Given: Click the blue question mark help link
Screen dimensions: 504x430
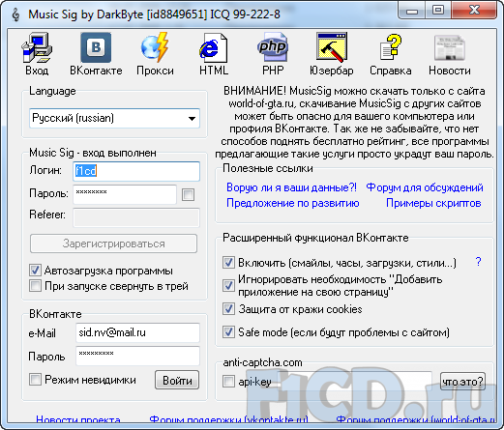Looking at the screenshot, I should coord(479,262).
